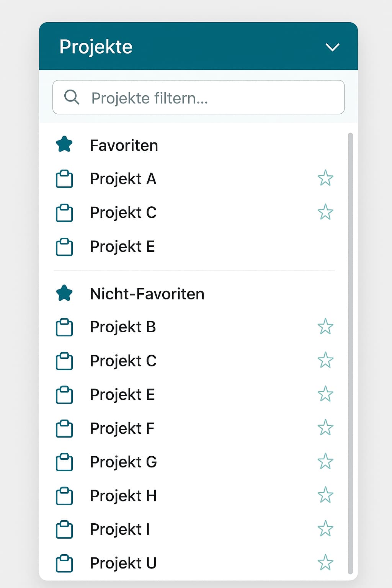The width and height of the screenshot is (392, 588).
Task: Click the clipboard icon for Projekt A
Action: (64, 179)
